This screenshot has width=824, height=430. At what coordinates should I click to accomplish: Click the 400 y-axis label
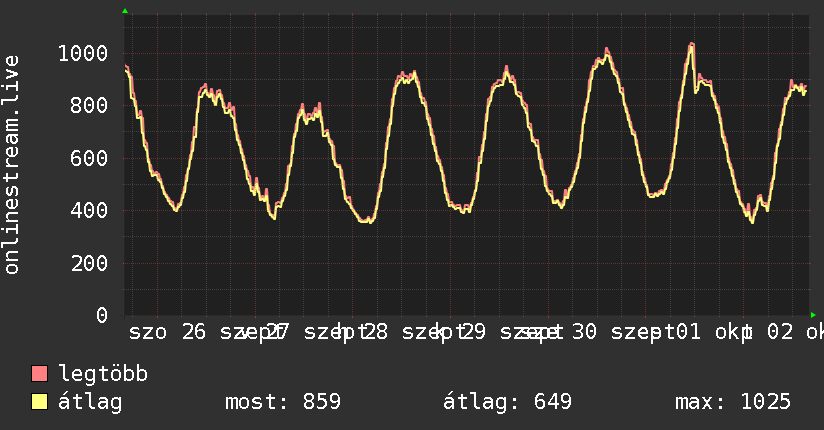[89, 211]
